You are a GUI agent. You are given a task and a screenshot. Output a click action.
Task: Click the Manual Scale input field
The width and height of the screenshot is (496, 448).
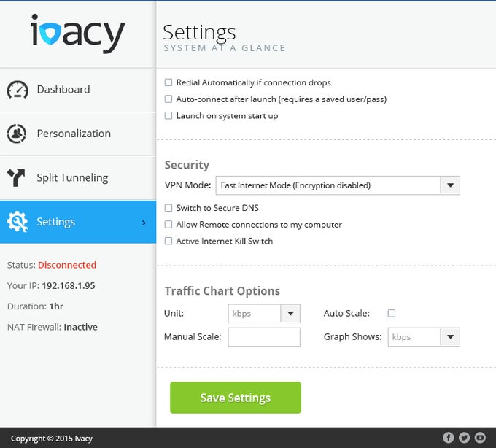(264, 337)
